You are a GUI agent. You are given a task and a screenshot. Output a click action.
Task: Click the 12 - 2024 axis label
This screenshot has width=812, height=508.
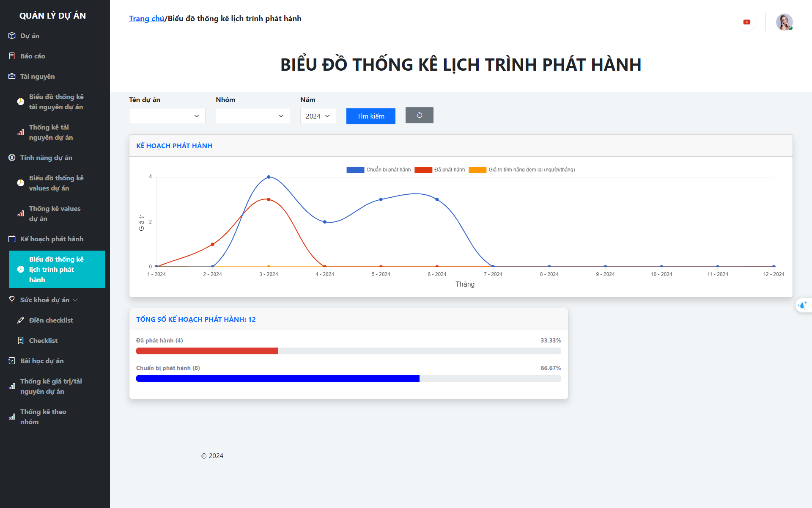point(774,274)
